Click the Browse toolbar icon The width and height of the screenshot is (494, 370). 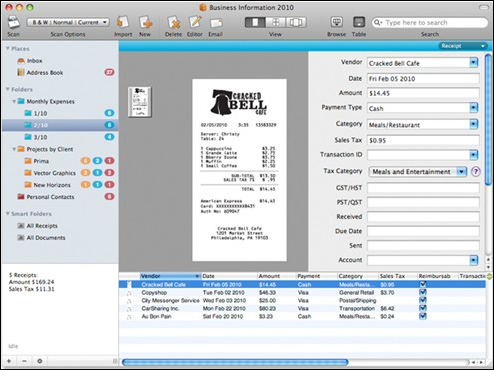(x=337, y=22)
